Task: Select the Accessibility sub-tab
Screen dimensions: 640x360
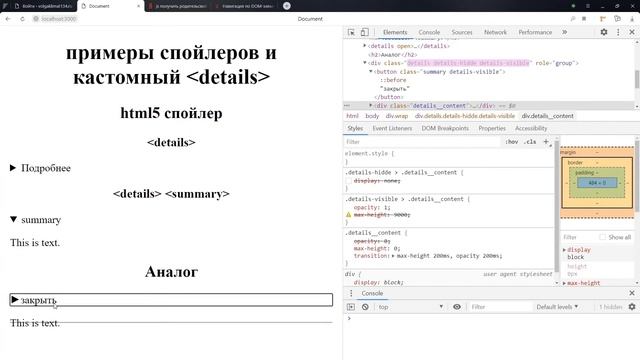Action: pyautogui.click(x=531, y=128)
